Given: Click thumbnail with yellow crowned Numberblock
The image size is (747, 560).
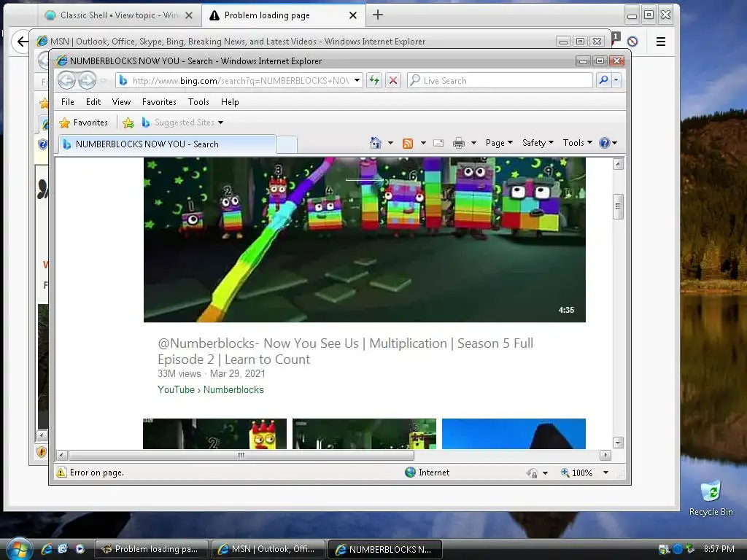Looking at the screenshot, I should (215, 434).
